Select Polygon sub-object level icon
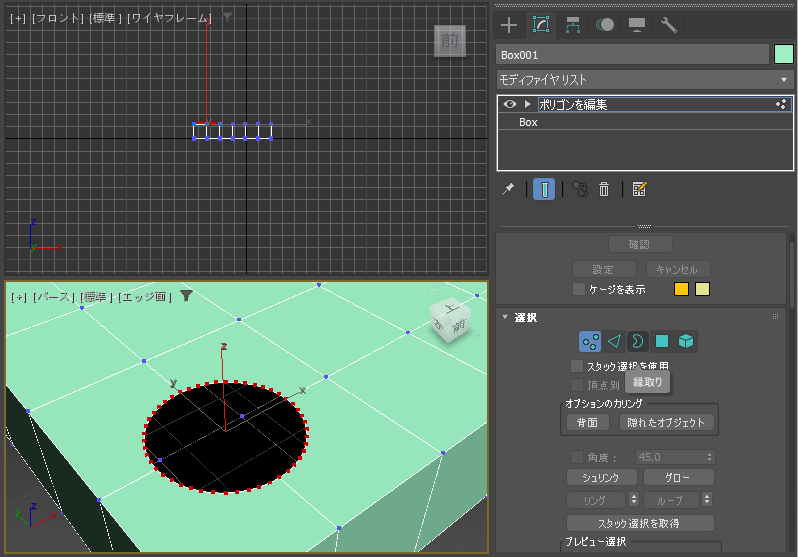The width and height of the screenshot is (798, 557). [662, 341]
